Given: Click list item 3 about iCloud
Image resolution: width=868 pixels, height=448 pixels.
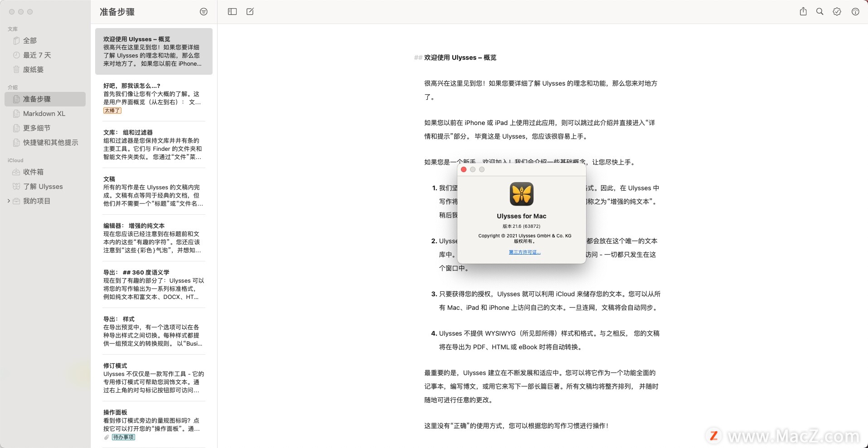Looking at the screenshot, I should coord(546,301).
